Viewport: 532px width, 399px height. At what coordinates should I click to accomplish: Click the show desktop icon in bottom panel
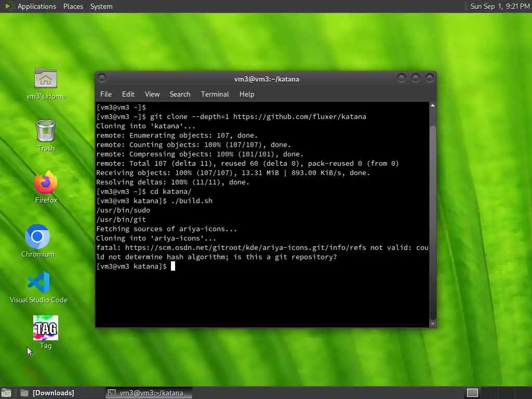[6, 393]
